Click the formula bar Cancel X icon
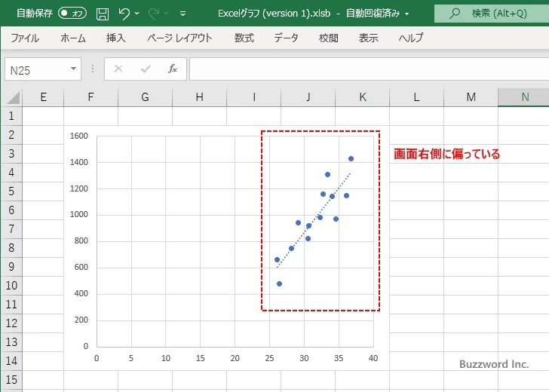 coord(118,69)
